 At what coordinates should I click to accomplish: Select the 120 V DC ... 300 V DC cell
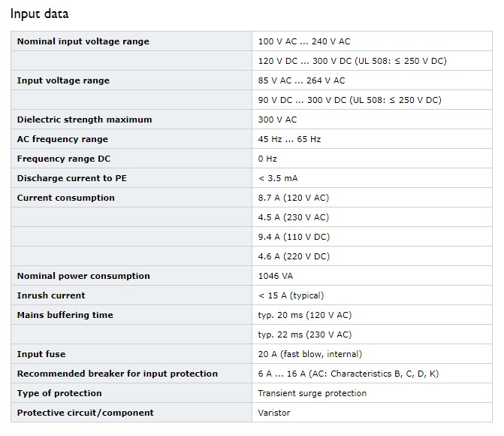click(372, 61)
